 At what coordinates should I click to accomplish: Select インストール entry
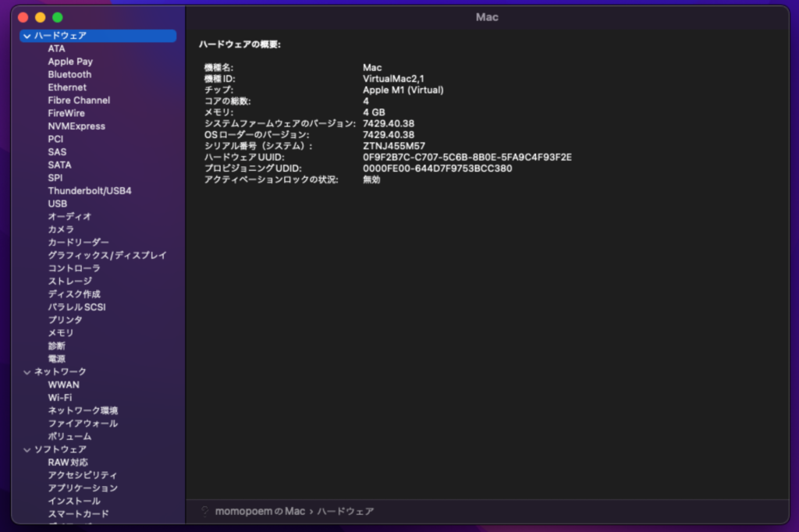tap(74, 502)
